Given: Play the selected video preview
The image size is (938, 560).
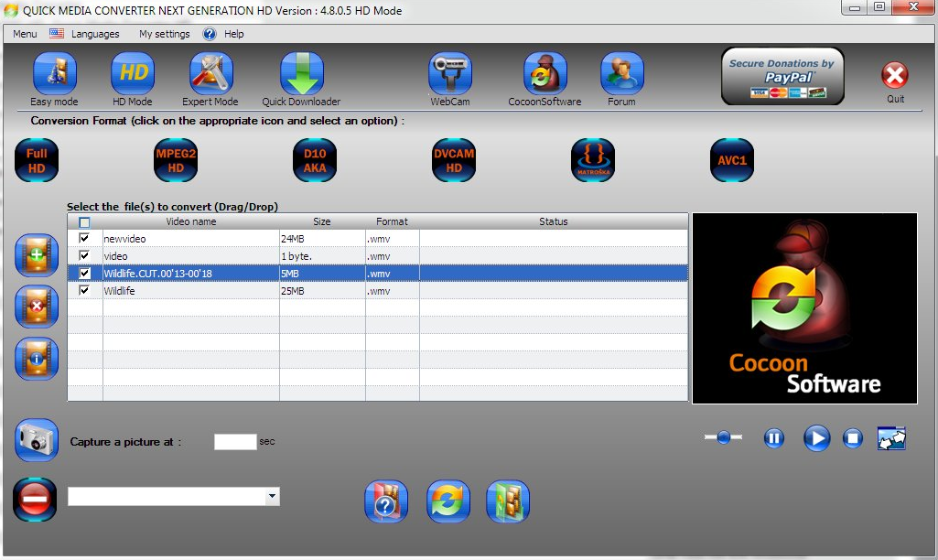Looking at the screenshot, I should [x=816, y=438].
